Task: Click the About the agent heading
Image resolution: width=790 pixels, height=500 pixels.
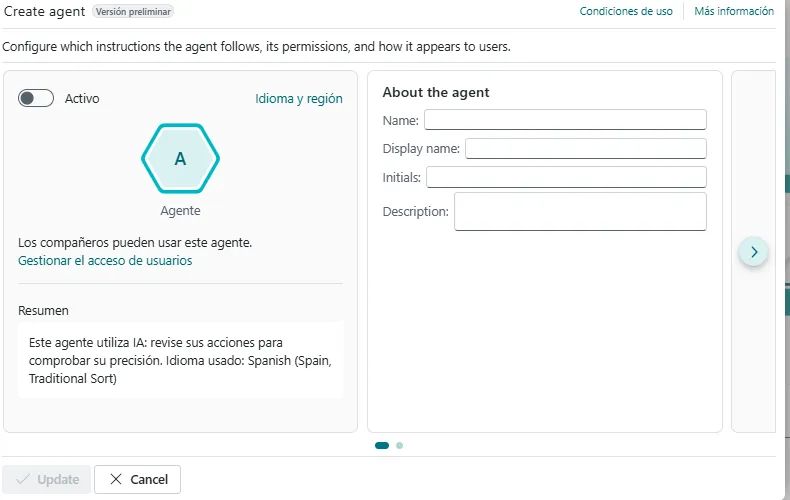Action: pos(436,93)
